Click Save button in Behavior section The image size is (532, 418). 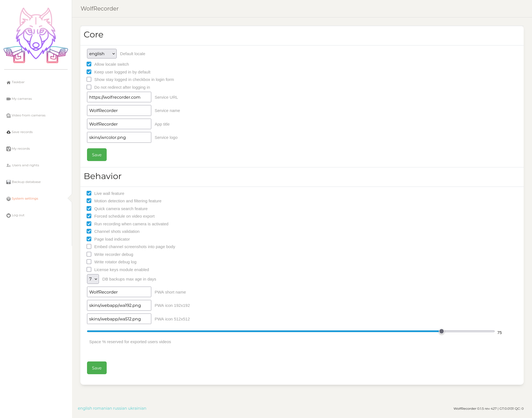point(97,368)
